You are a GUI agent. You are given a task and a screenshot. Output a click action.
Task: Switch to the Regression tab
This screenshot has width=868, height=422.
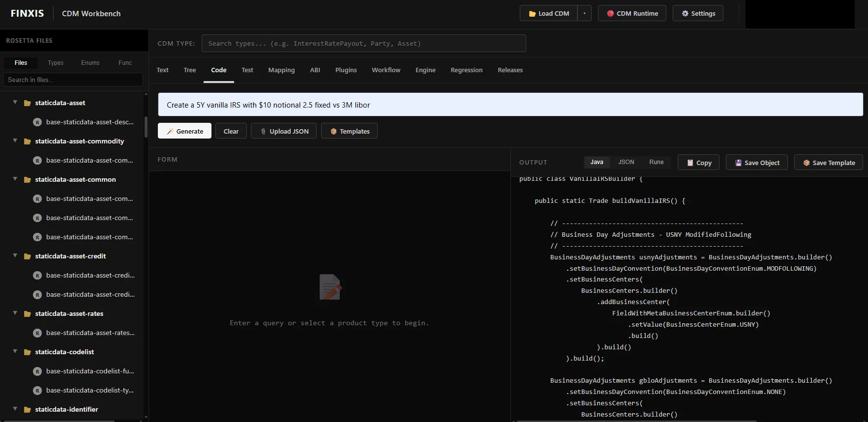coord(467,70)
